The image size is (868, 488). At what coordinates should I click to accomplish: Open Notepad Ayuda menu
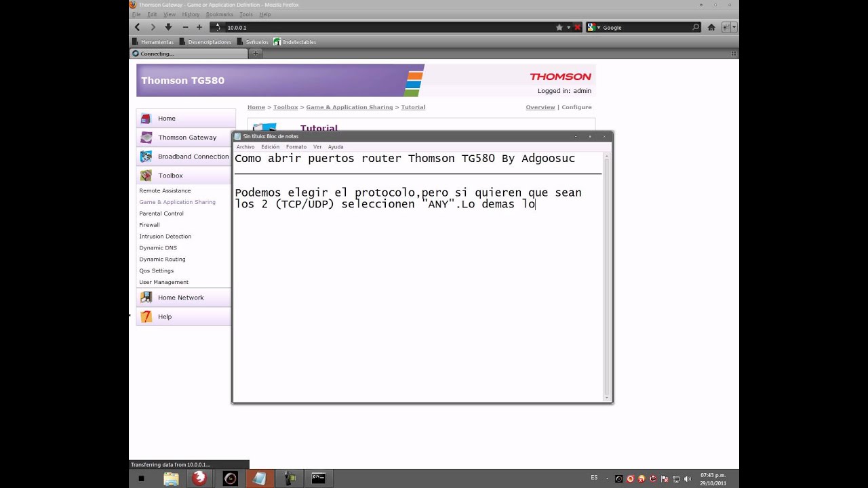tap(336, 146)
